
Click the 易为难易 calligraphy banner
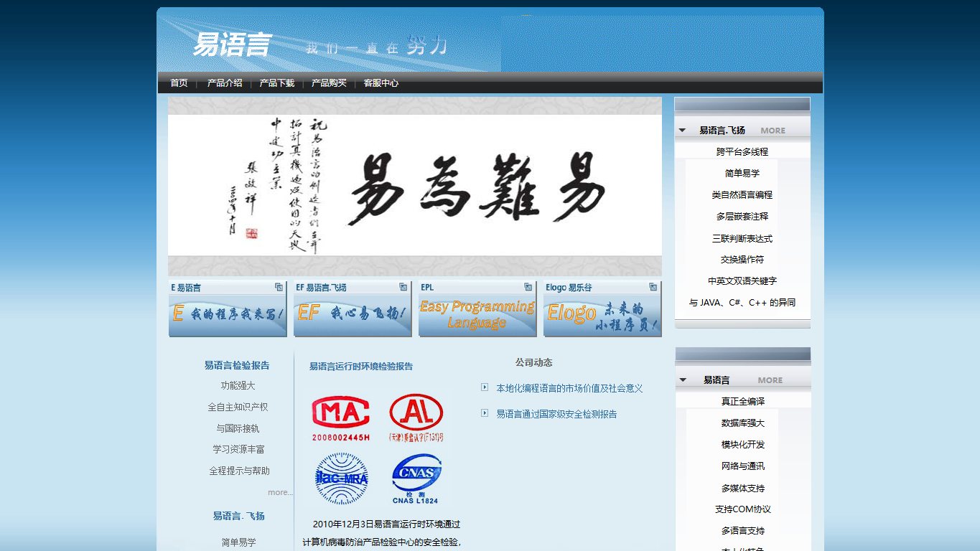pyautogui.click(x=415, y=187)
